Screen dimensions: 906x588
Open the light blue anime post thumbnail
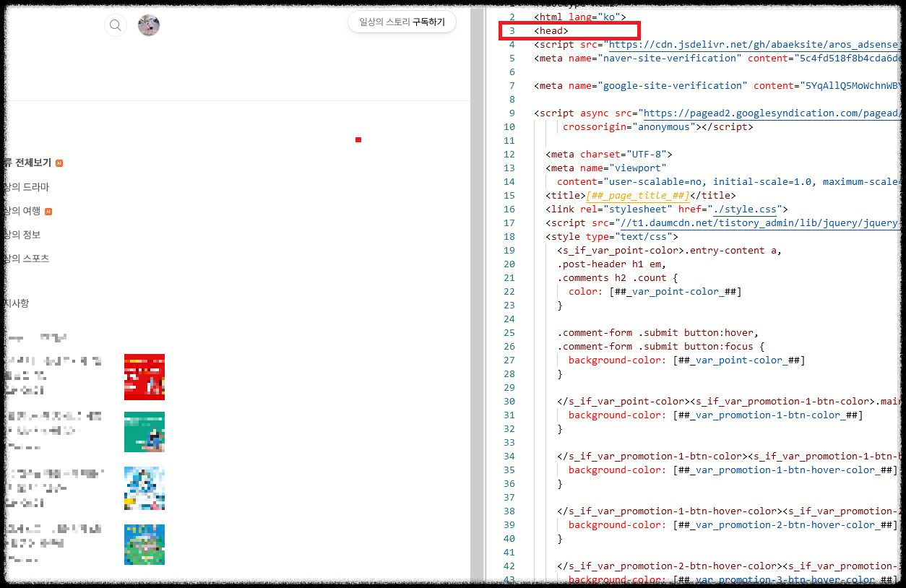point(144,488)
